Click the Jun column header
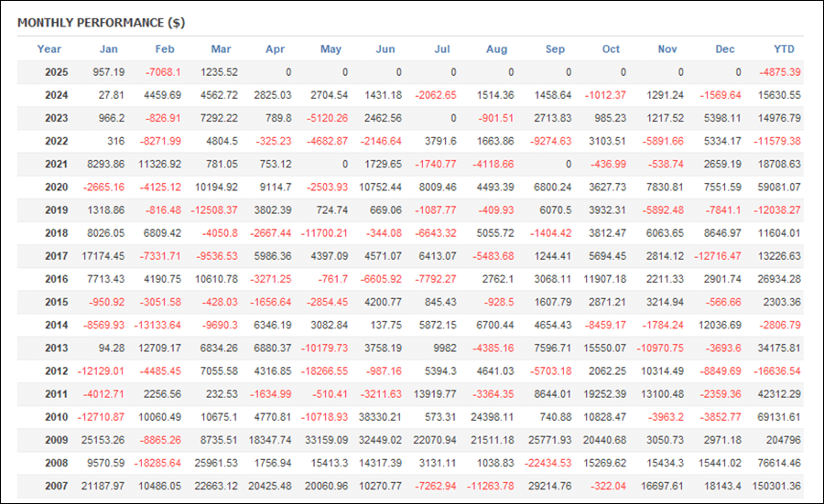Image resolution: width=824 pixels, height=504 pixels. pyautogui.click(x=385, y=48)
